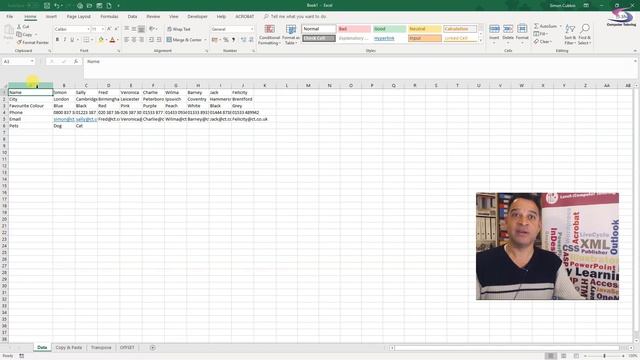Viewport: 640px width, 360px height.
Task: Toggle Bottom Align
Action: tap(141, 29)
